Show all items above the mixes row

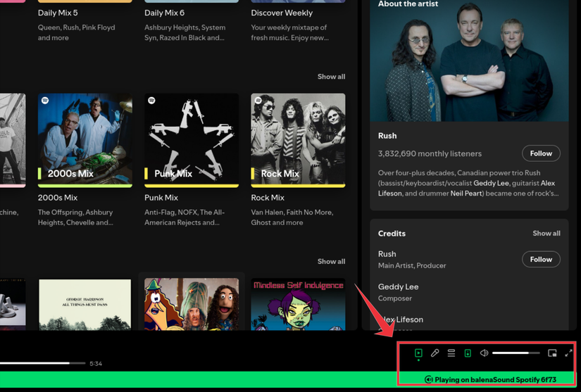331,77
